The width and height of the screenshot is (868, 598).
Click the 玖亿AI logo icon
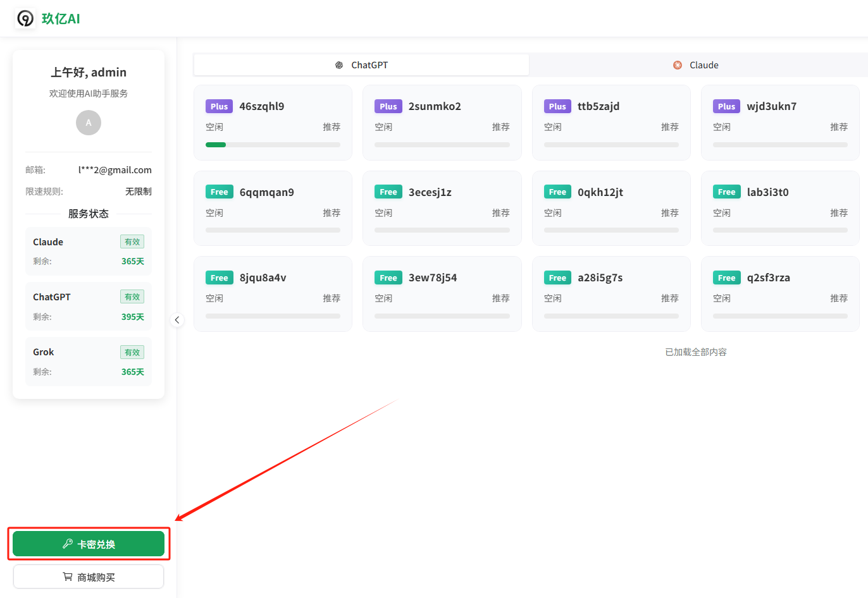(x=25, y=18)
